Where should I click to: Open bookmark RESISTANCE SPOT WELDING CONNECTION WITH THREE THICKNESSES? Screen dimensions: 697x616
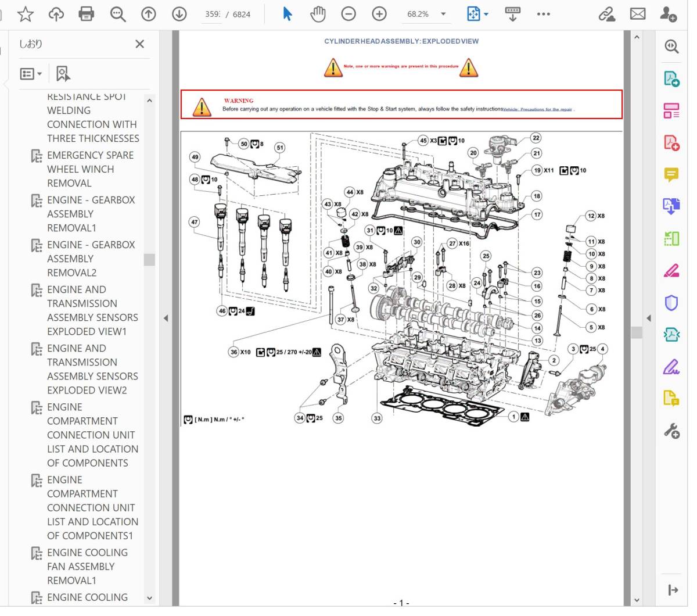(x=93, y=117)
